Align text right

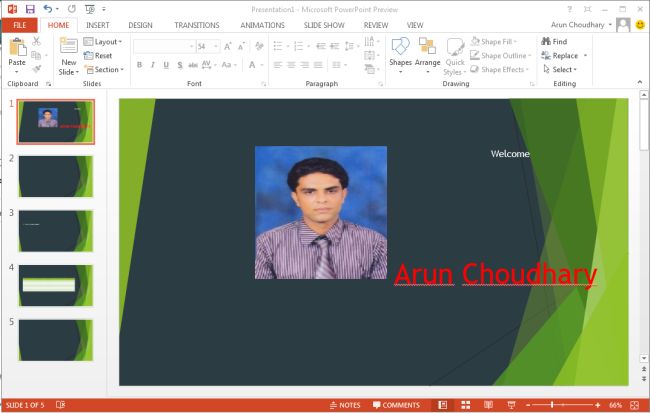pos(305,65)
